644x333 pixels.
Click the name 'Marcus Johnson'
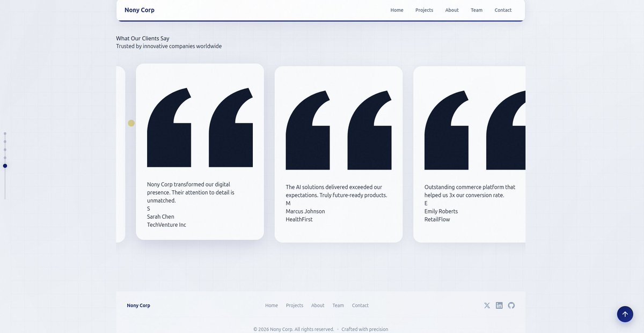(305, 211)
